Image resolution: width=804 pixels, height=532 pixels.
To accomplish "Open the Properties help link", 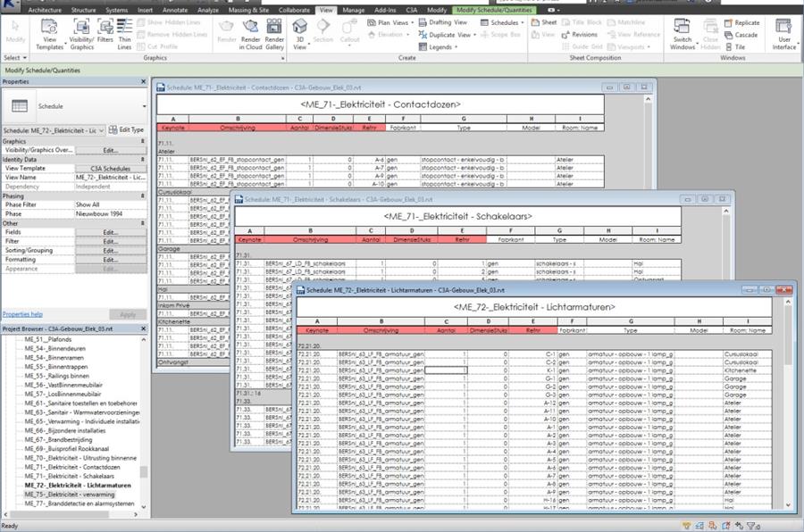I will [22, 314].
